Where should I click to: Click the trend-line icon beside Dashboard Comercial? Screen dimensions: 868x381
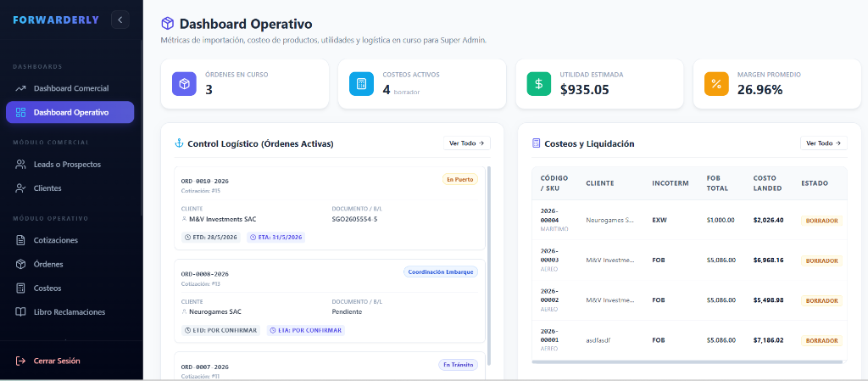tap(20, 88)
